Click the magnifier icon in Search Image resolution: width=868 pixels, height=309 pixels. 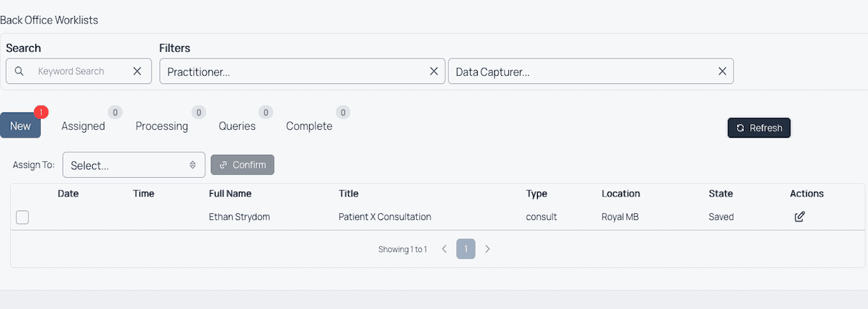click(19, 72)
